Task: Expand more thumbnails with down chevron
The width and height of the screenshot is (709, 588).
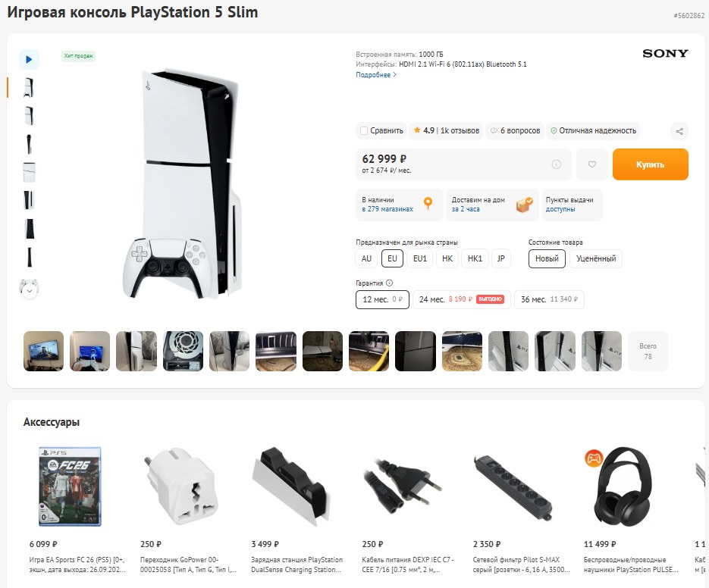Action: [30, 291]
